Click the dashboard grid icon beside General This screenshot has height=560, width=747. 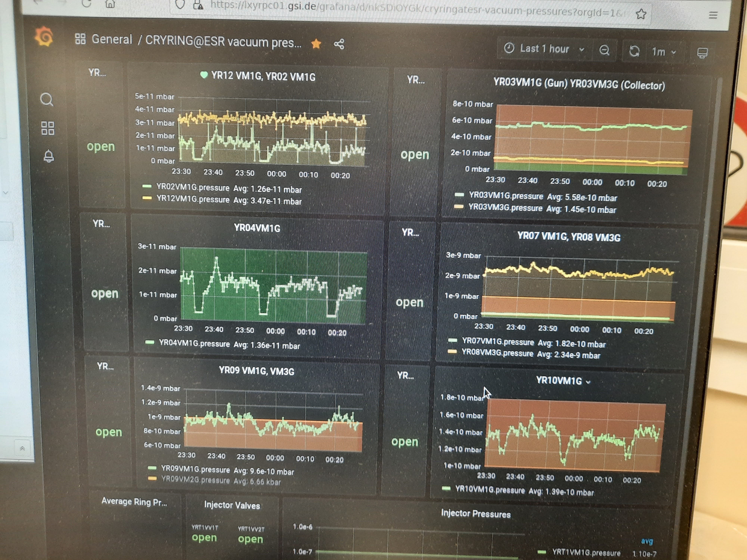coord(80,38)
